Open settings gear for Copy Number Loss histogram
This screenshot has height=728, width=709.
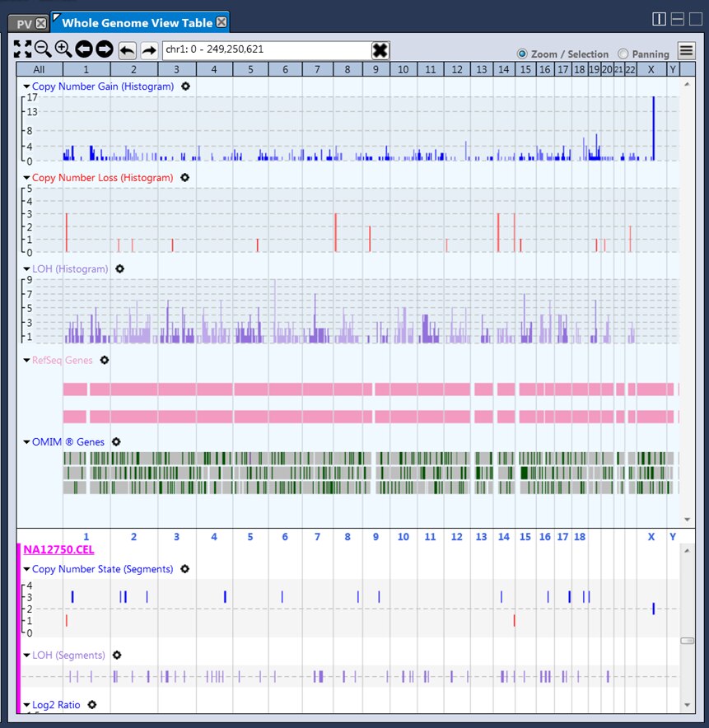pos(184,177)
